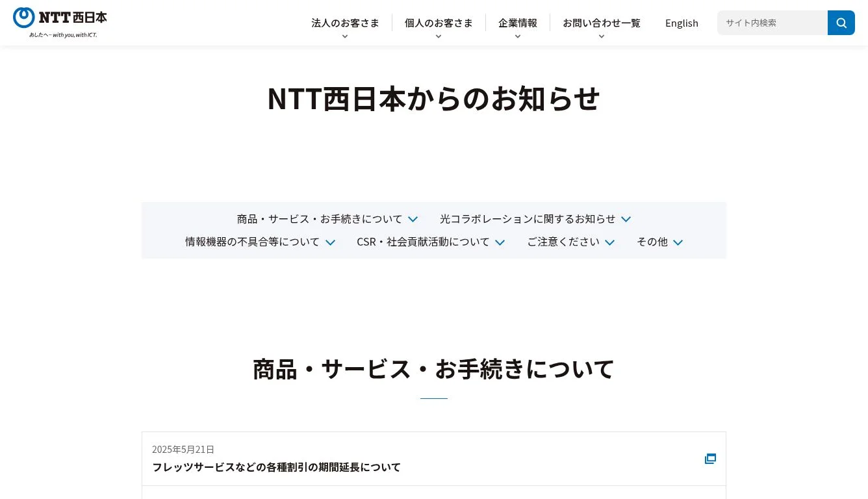This screenshot has height=499, width=868.
Task: Click chevron beside ご注意ください
Action: (x=609, y=242)
